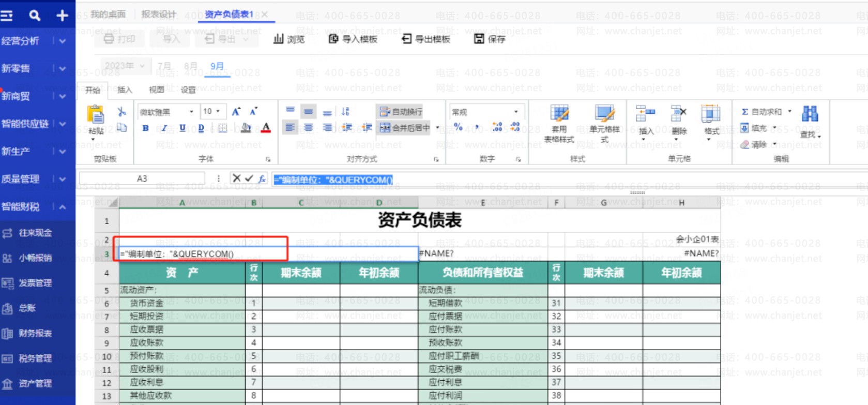Viewport: 868px width, 405px height.
Task: Apply italic formatting icon
Action: point(164,128)
